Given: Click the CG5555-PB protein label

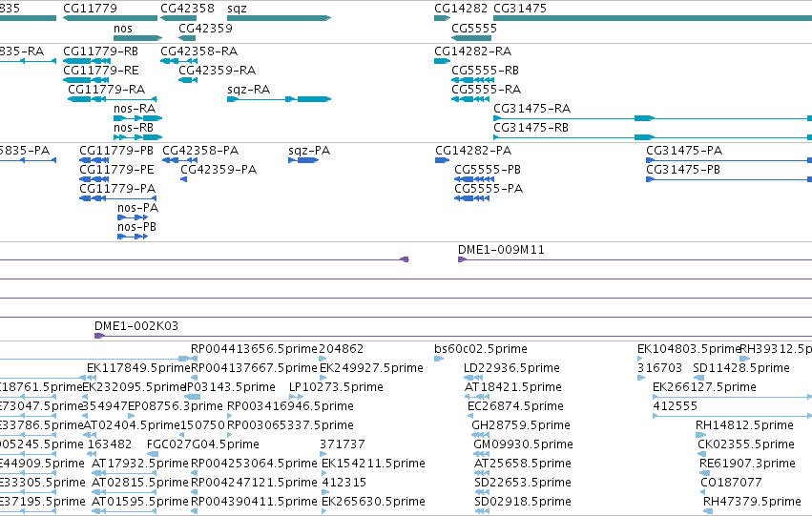Looking at the screenshot, I should click(488, 170).
